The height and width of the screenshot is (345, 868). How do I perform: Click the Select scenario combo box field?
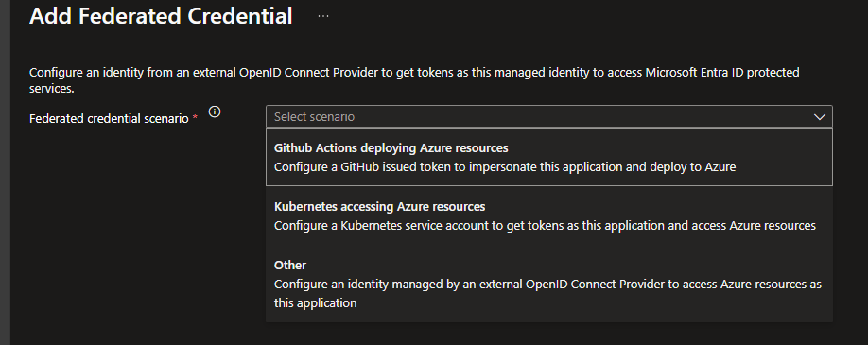tap(548, 117)
